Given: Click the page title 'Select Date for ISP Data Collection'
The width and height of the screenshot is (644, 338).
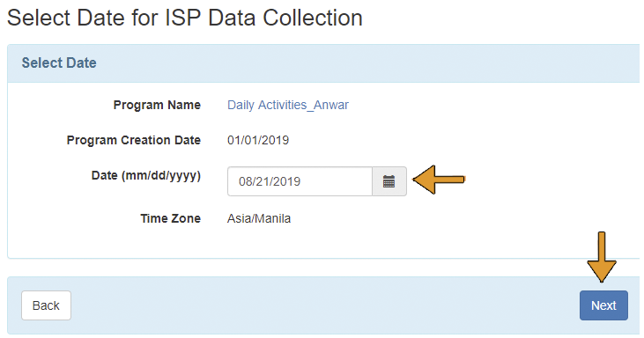Looking at the screenshot, I should tap(185, 18).
